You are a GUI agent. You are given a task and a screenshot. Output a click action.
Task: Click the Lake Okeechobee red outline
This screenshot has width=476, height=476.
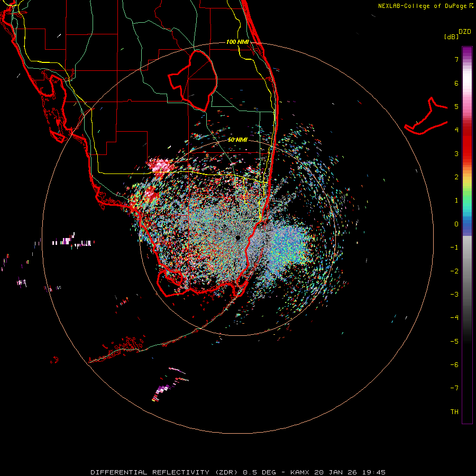click(193, 80)
